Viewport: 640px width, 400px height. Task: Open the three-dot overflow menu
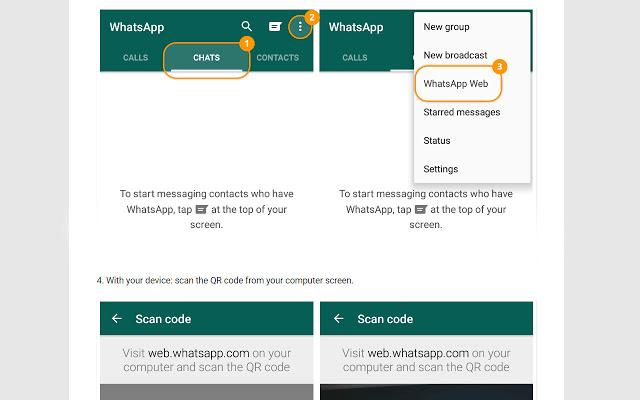pos(300,27)
